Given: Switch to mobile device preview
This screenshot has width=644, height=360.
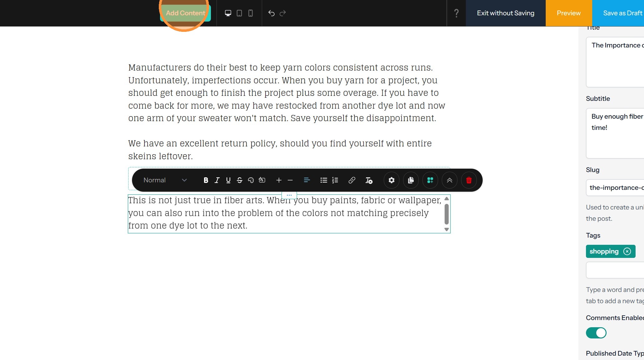Looking at the screenshot, I should click(x=250, y=13).
